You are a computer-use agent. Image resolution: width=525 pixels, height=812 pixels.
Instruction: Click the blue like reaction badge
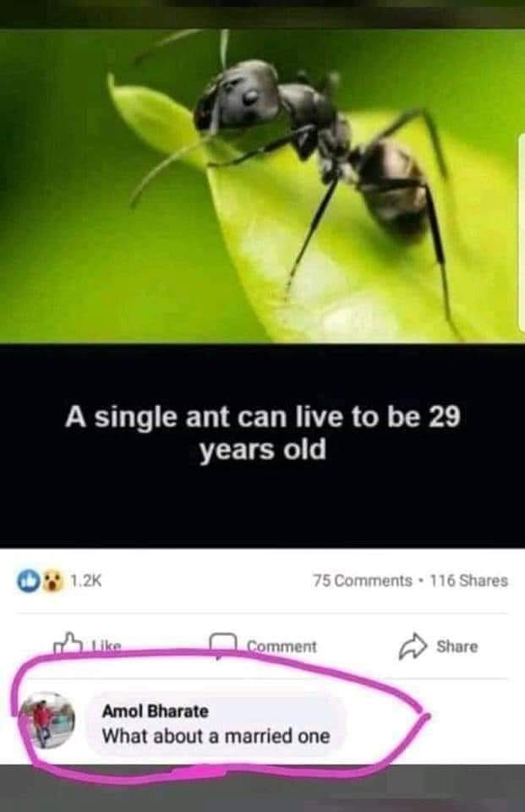[28, 580]
